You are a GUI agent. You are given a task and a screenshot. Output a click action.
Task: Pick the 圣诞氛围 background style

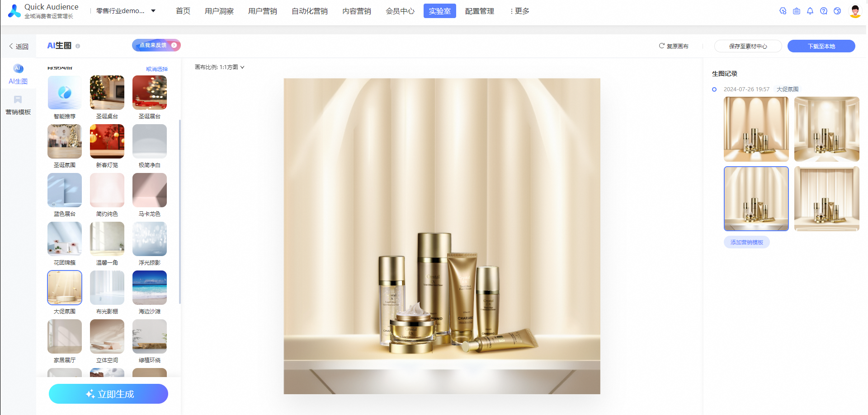65,141
